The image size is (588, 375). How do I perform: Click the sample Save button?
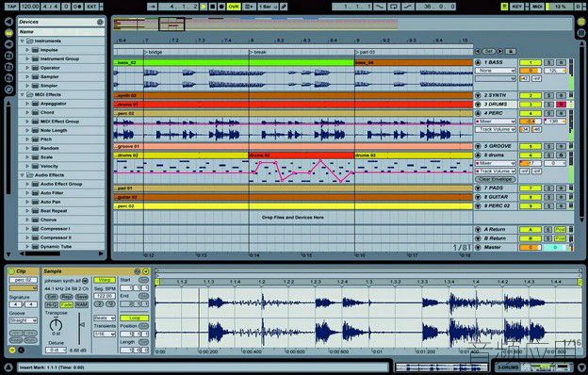pyautogui.click(x=81, y=297)
